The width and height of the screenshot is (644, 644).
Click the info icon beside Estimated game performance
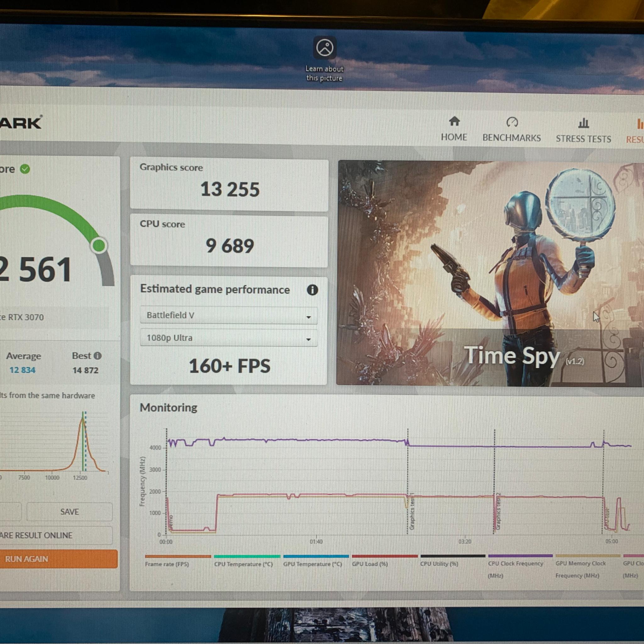click(x=312, y=290)
